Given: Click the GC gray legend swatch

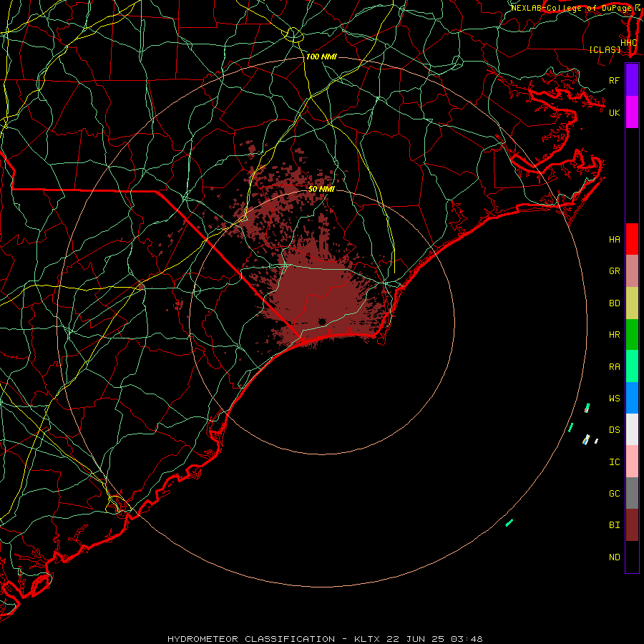Looking at the screenshot, I should pos(632,493).
